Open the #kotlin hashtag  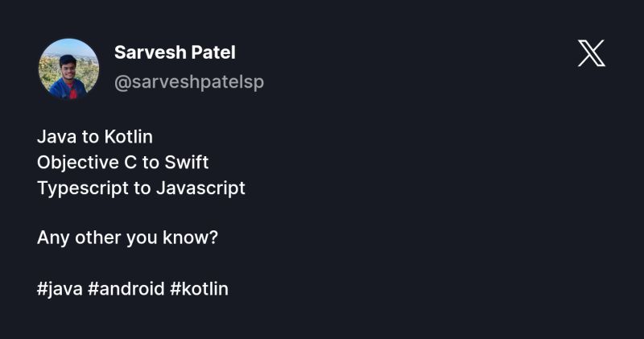199,288
